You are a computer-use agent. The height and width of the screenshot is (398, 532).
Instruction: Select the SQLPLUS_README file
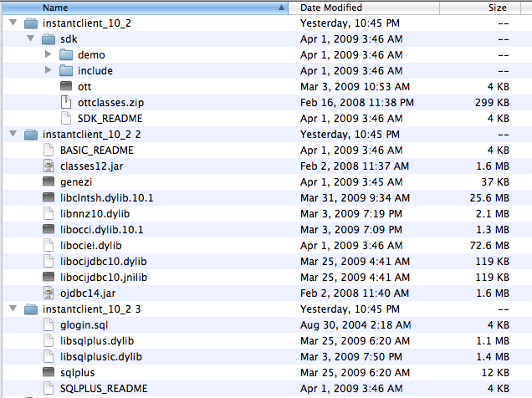point(103,388)
